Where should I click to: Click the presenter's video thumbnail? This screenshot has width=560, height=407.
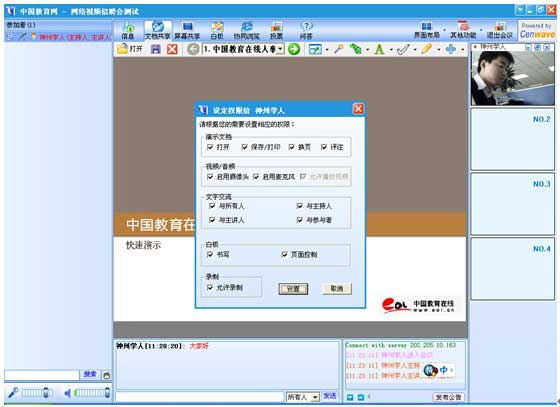click(512, 78)
